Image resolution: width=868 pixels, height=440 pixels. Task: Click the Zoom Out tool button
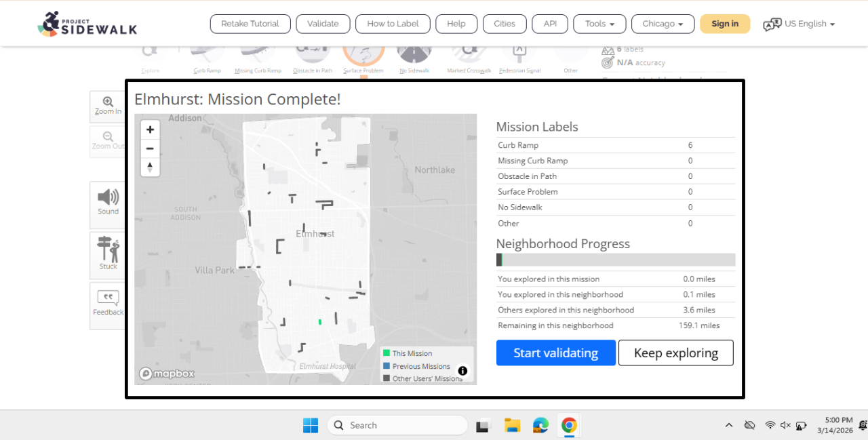point(108,141)
